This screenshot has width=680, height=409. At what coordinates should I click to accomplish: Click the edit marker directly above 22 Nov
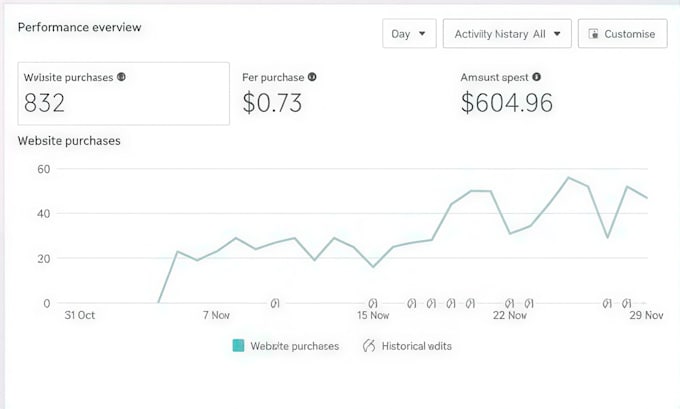pos(510,304)
